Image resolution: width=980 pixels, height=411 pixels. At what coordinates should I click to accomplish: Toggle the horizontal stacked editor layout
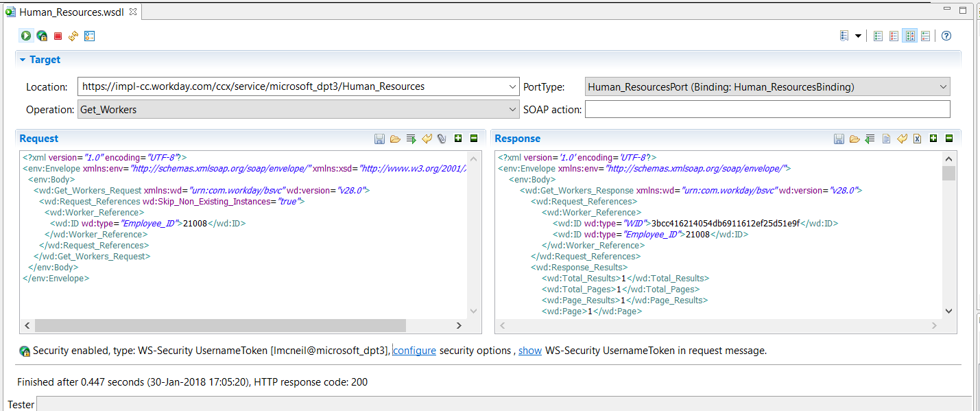925,36
